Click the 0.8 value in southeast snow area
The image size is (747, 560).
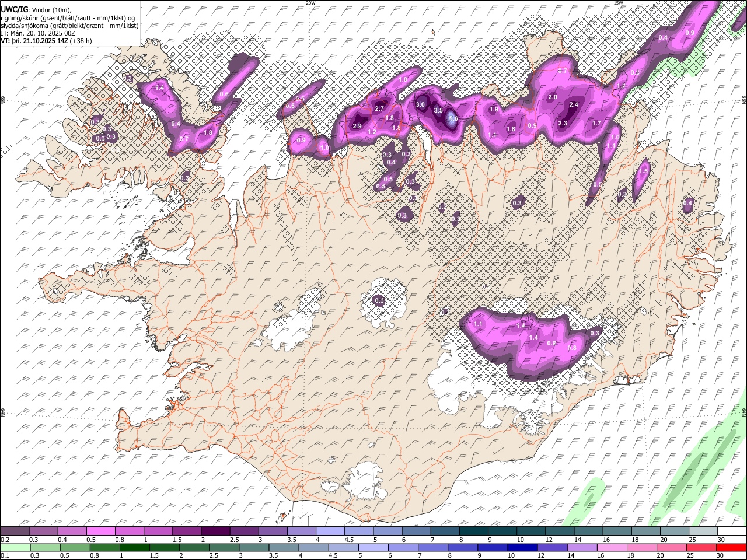[572, 348]
